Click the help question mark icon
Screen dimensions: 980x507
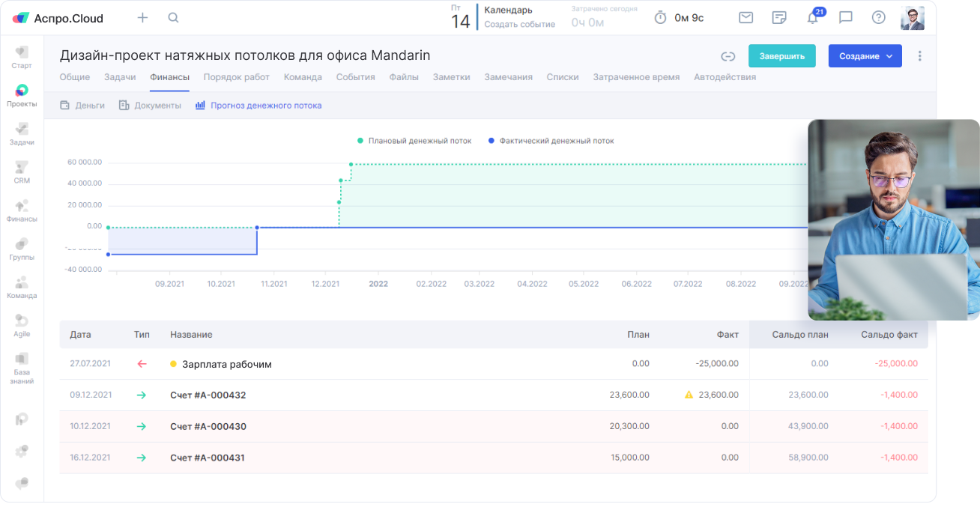pyautogui.click(x=878, y=18)
